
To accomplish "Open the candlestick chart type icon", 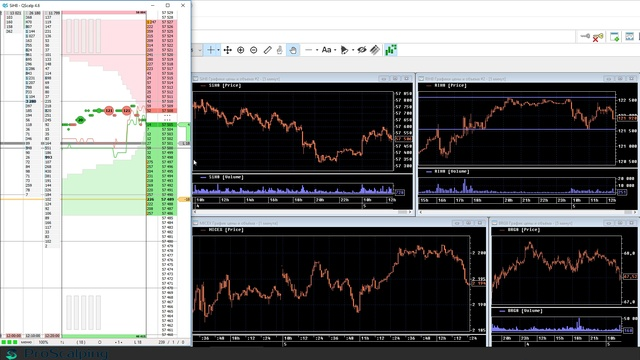I will 391,50.
